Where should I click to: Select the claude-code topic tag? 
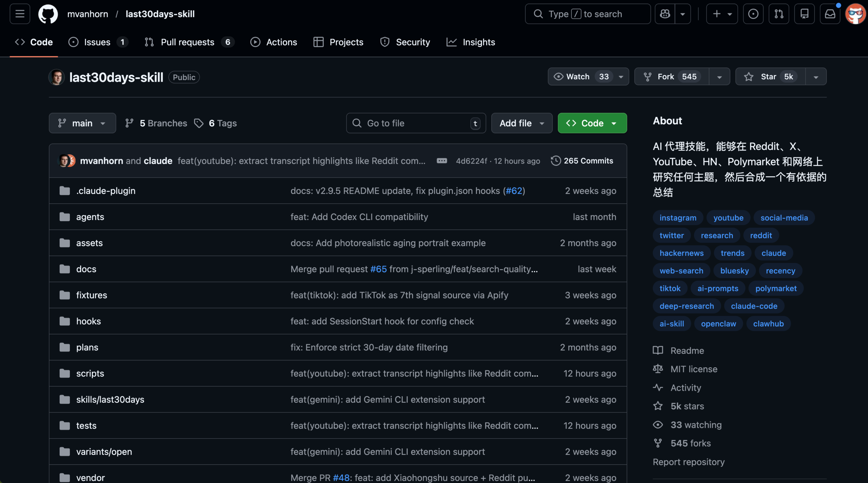754,306
